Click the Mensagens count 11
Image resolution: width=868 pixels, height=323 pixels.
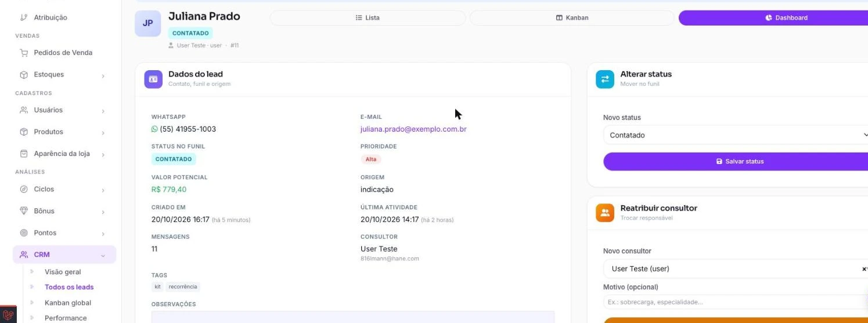point(154,249)
